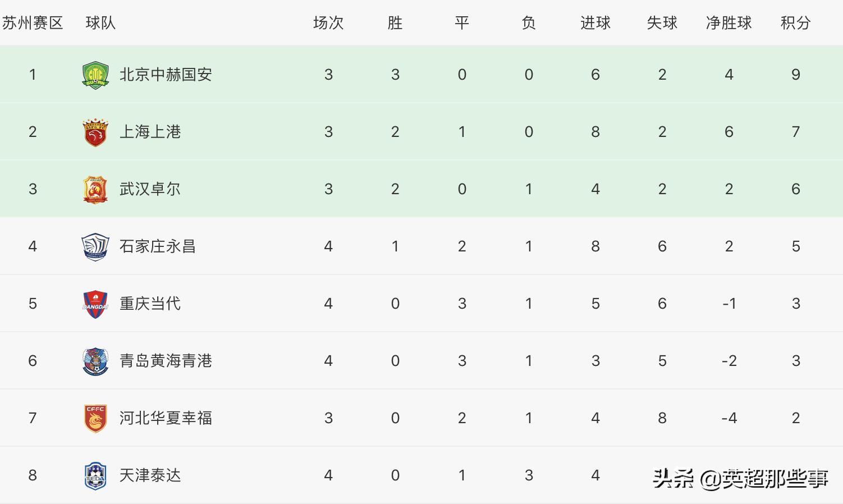
Task: Click the 进球 column header
Action: pos(595,23)
